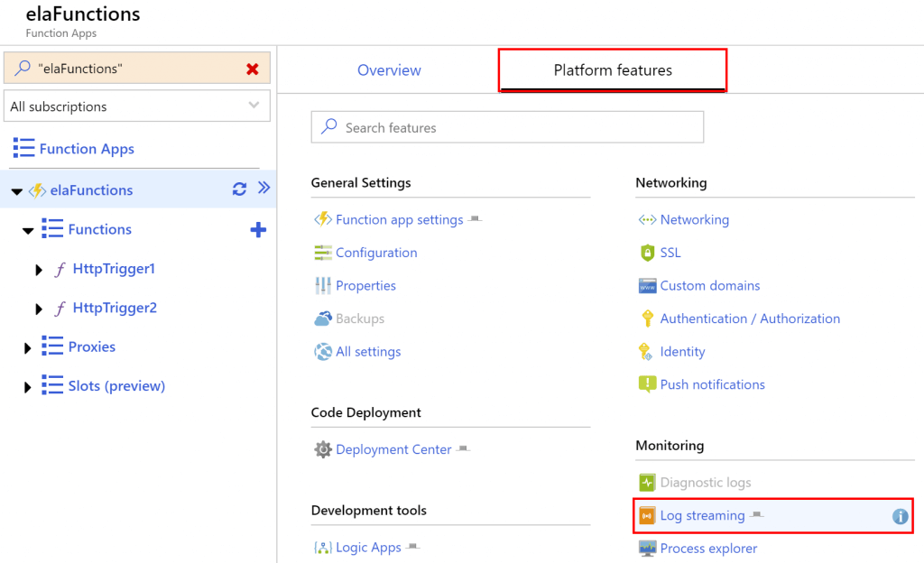The height and width of the screenshot is (563, 924).
Task: Click the All settings globe icon
Action: [322, 352]
